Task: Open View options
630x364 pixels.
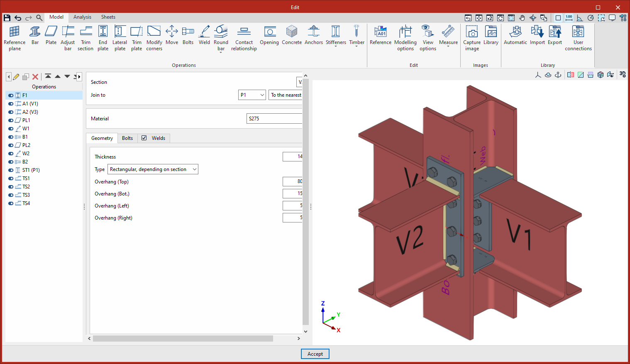Action: point(428,38)
